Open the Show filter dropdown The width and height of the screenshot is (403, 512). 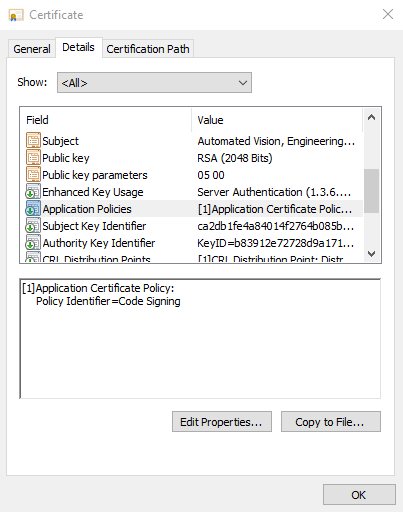(154, 82)
